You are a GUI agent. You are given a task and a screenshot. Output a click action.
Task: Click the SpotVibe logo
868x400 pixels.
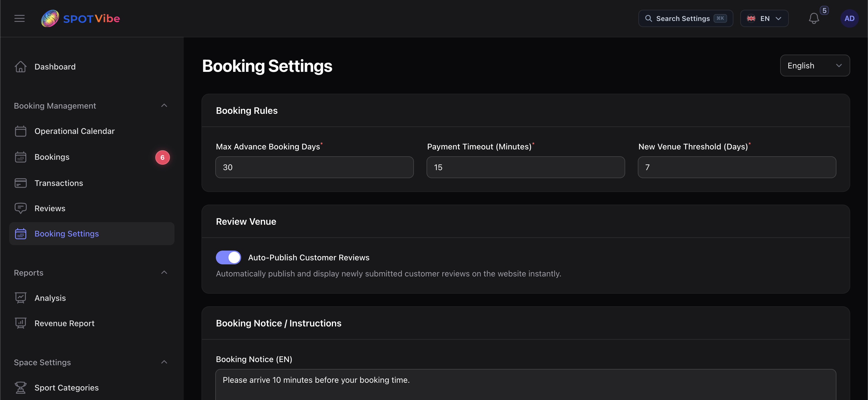point(81,18)
